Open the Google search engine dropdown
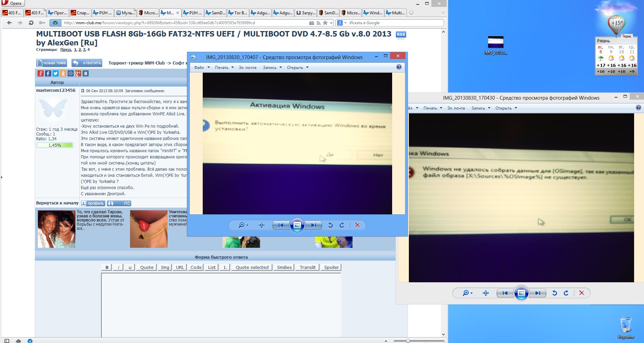Image resolution: width=644 pixels, height=343 pixels. (342, 23)
